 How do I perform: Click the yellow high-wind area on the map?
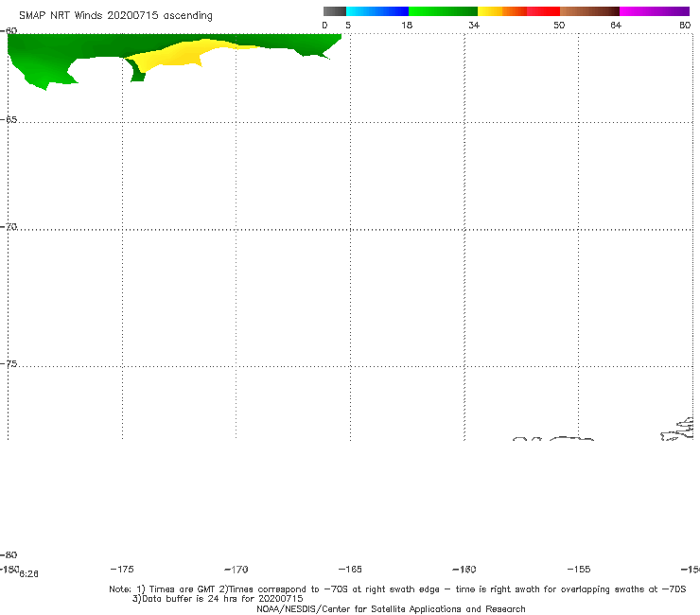(x=179, y=55)
